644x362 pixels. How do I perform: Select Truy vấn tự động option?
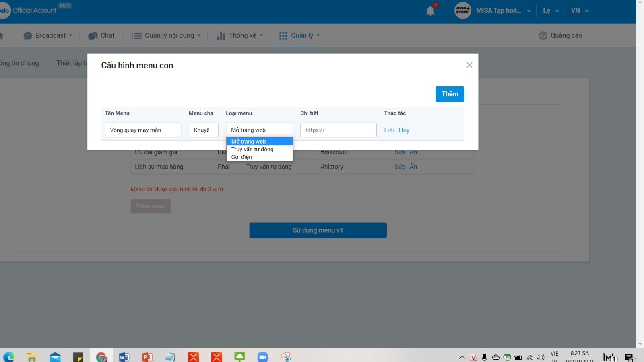[252, 149]
